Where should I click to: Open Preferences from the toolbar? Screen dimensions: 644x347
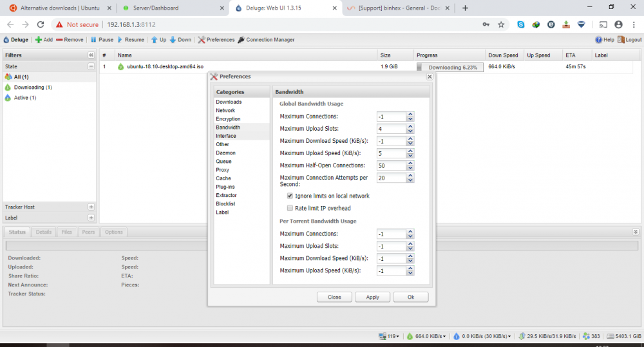click(x=216, y=40)
